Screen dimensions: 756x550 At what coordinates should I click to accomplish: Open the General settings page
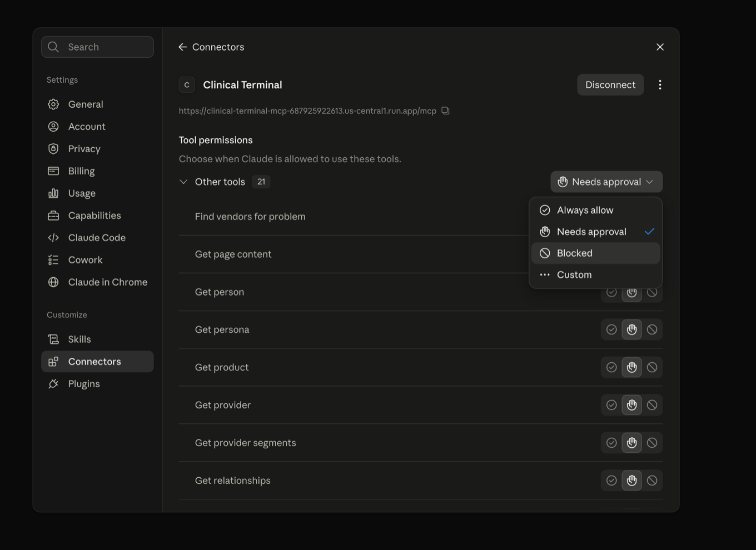(x=97, y=104)
